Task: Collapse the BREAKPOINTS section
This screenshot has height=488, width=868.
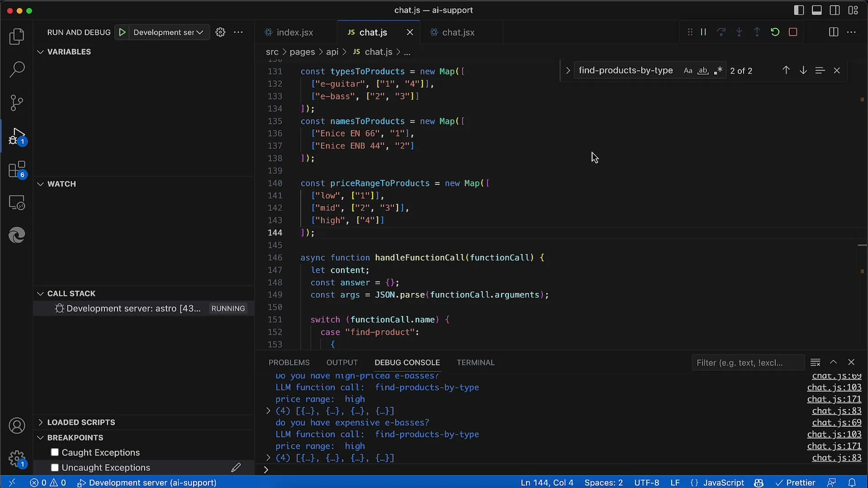Action: 40,438
